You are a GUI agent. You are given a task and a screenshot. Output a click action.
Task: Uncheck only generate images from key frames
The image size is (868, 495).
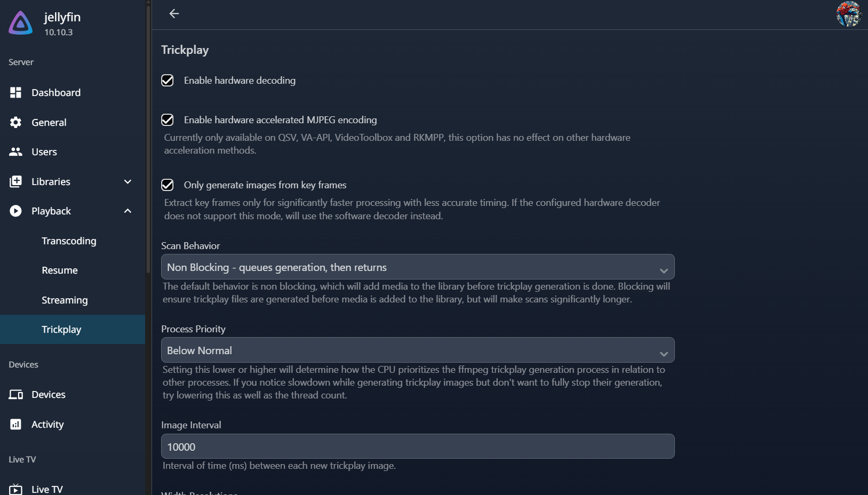(x=168, y=185)
